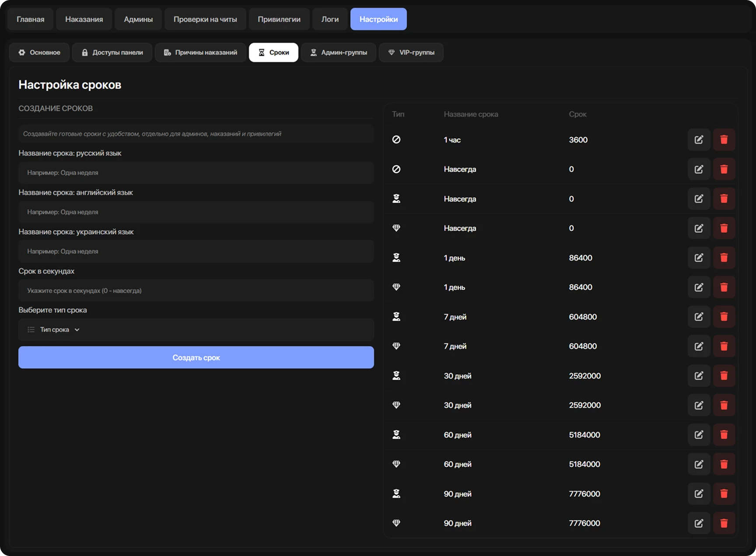Switch to the Админы tab
The image size is (756, 556).
138,19
